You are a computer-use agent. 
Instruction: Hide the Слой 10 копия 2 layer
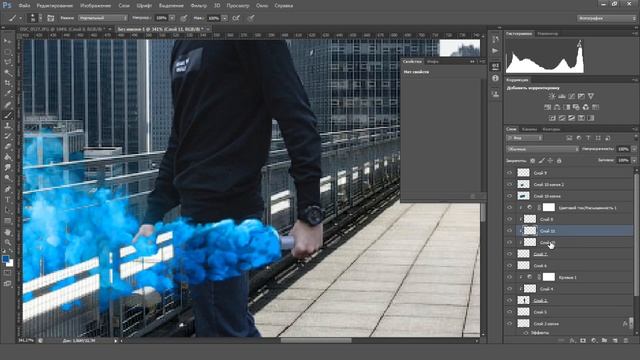509,184
